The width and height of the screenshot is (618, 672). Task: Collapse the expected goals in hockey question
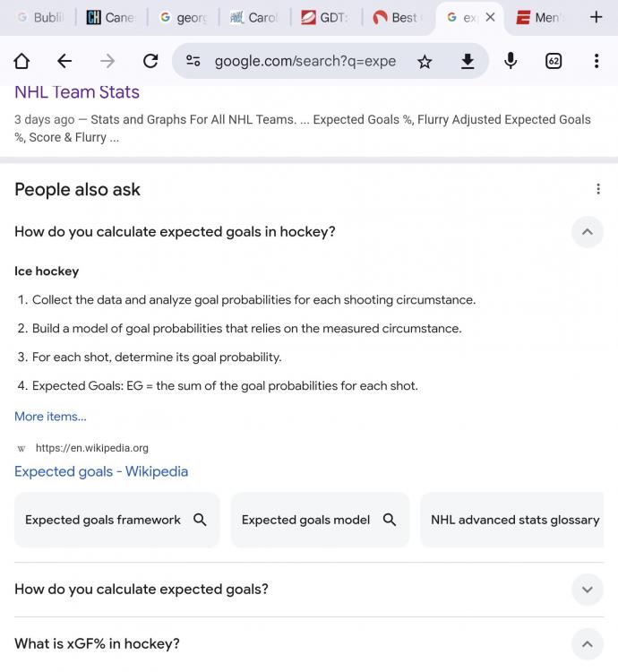coord(587,232)
